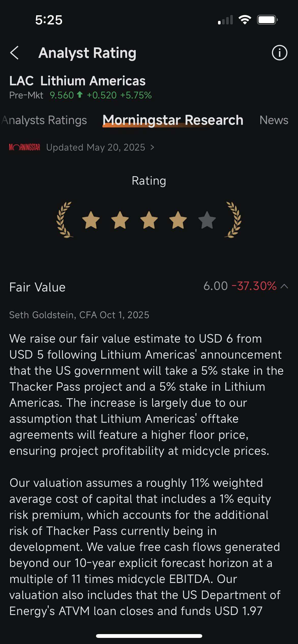Tap the fair value -37.30% figure
The height and width of the screenshot is (644, 298).
coord(254,286)
